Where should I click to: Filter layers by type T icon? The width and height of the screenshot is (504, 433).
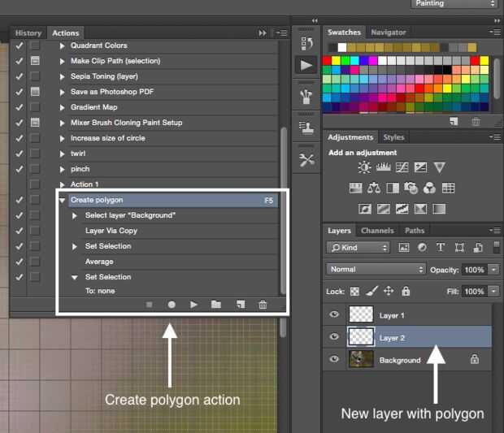click(441, 247)
